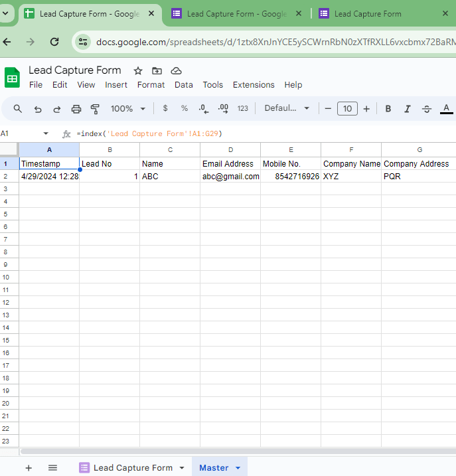Open the Insert menu
The image size is (456, 476).
click(x=116, y=85)
